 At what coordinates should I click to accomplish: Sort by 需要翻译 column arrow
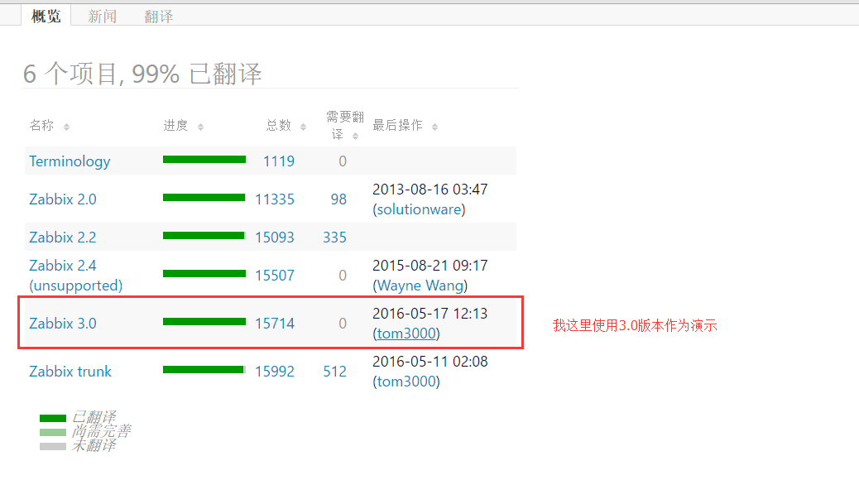[x=356, y=136]
